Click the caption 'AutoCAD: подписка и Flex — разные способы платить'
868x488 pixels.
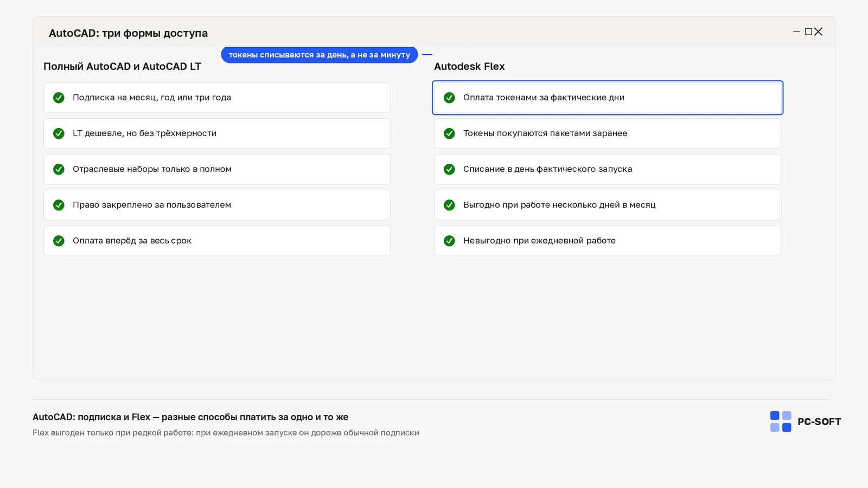[x=190, y=417]
